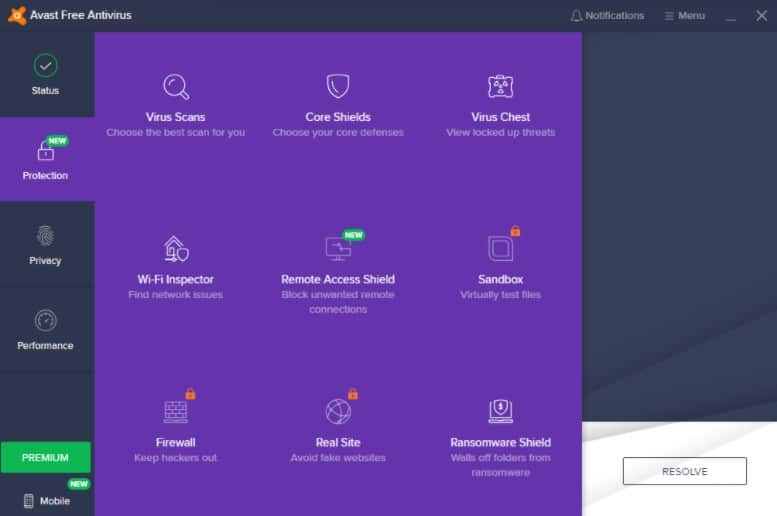Click the Wi-Fi Inspector house icon
Viewport: 777px width, 516px height.
176,248
